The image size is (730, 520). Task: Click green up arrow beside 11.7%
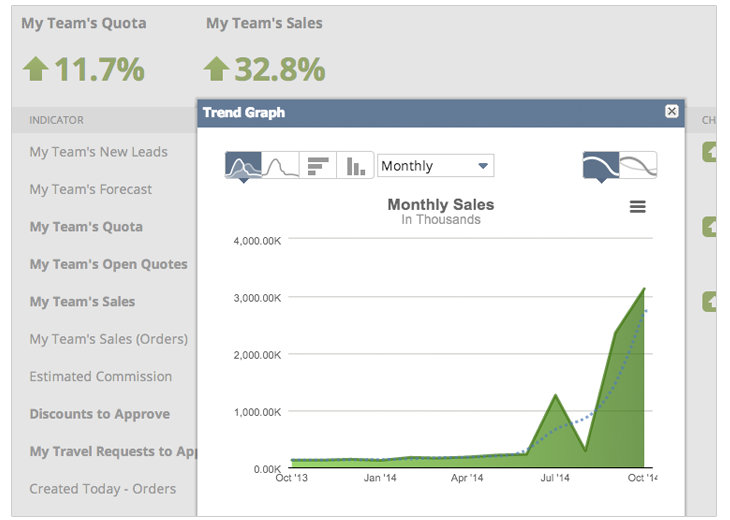point(35,69)
